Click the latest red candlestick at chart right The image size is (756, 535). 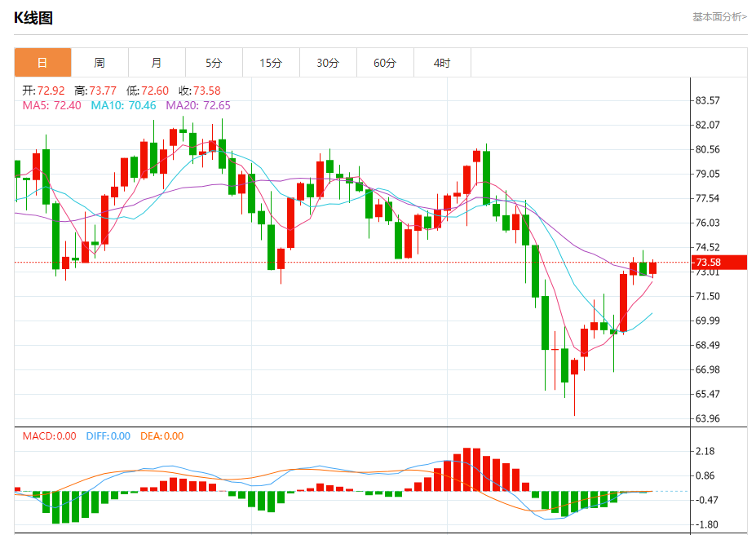click(x=652, y=267)
